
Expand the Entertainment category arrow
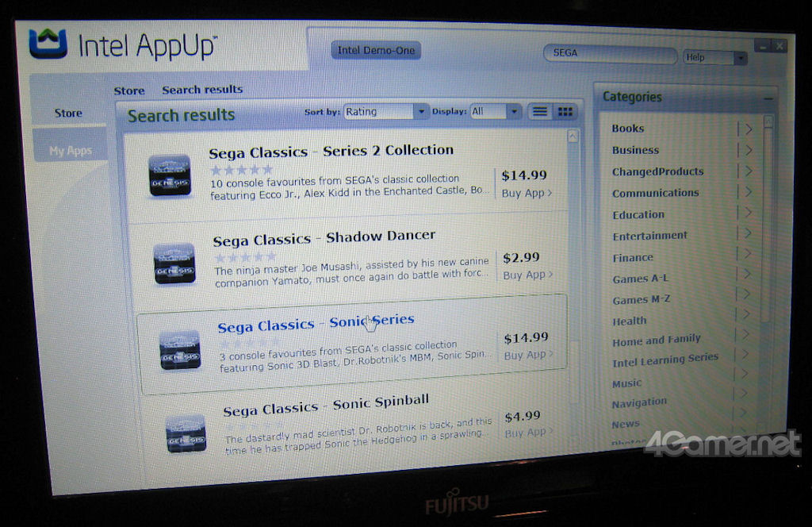(747, 233)
